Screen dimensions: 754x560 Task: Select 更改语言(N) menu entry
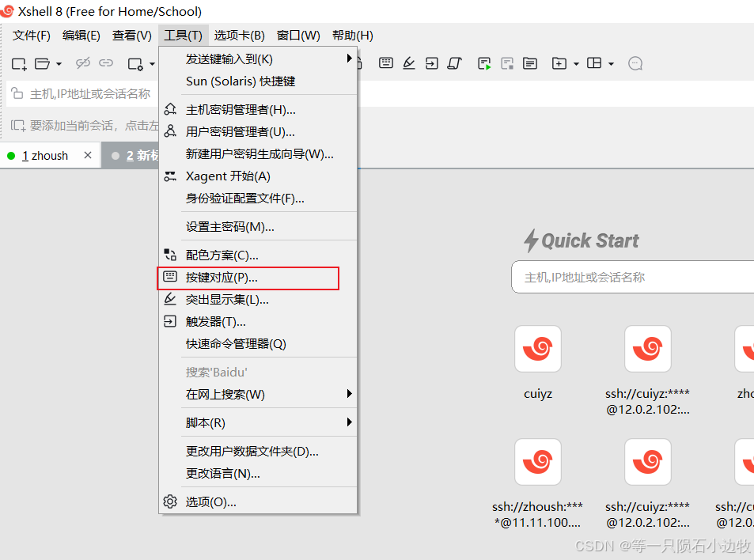(x=258, y=473)
